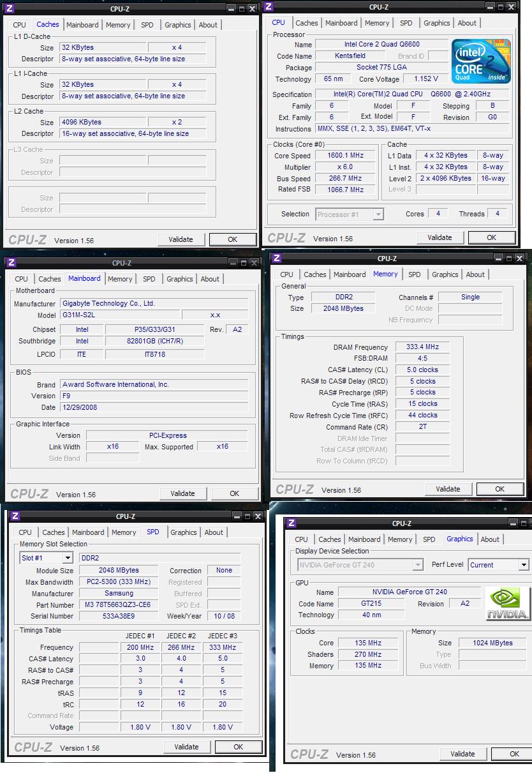Click the Technology 40 nm field in the Graphics window
The width and height of the screenshot is (532, 773).
pos(371,615)
